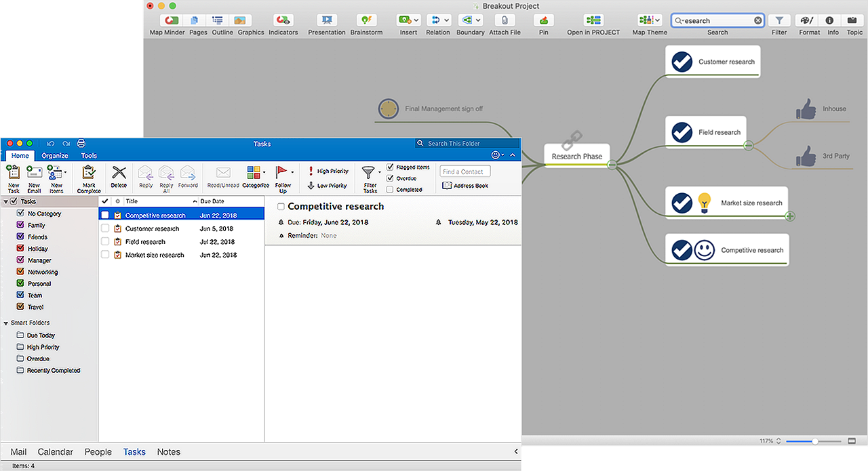
Task: Enable the Completed filter checkbox
Action: (x=390, y=190)
